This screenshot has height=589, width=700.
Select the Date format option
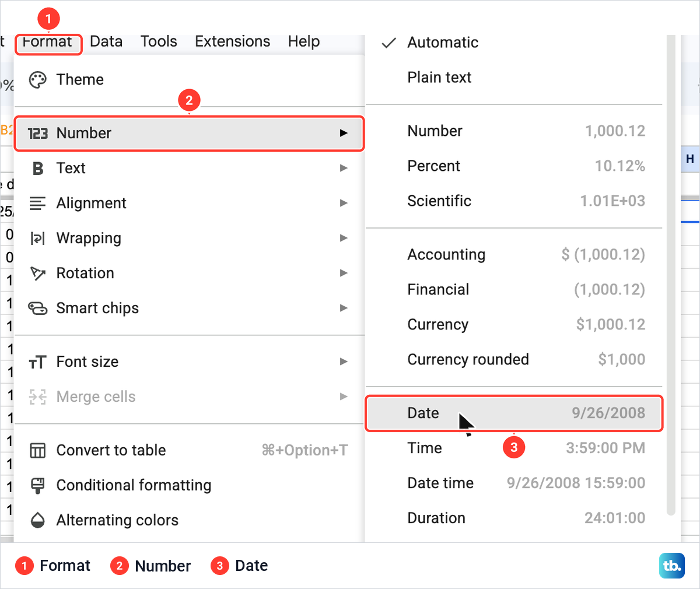514,413
